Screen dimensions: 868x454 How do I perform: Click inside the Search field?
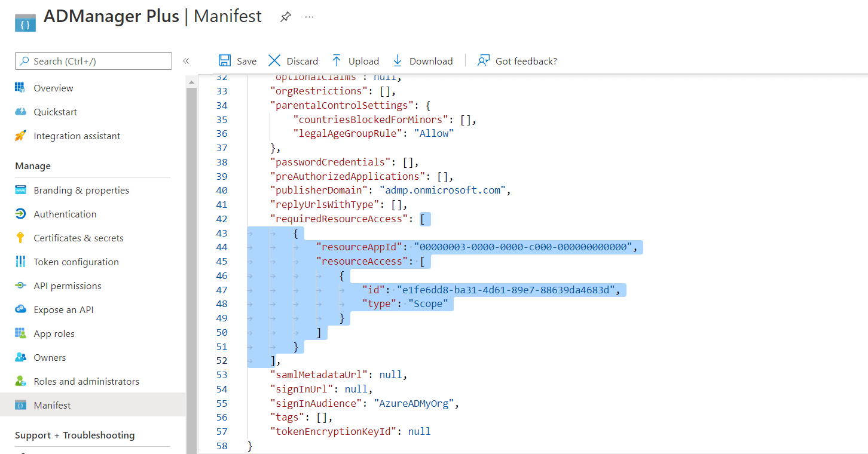93,60
